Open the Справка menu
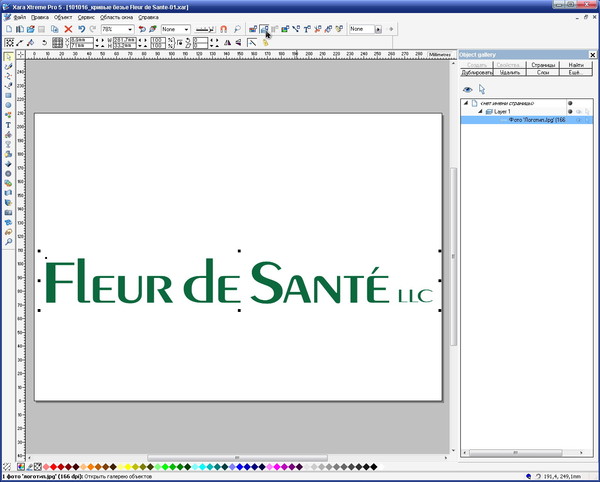Viewport: 600px width, 482px height. click(148, 17)
